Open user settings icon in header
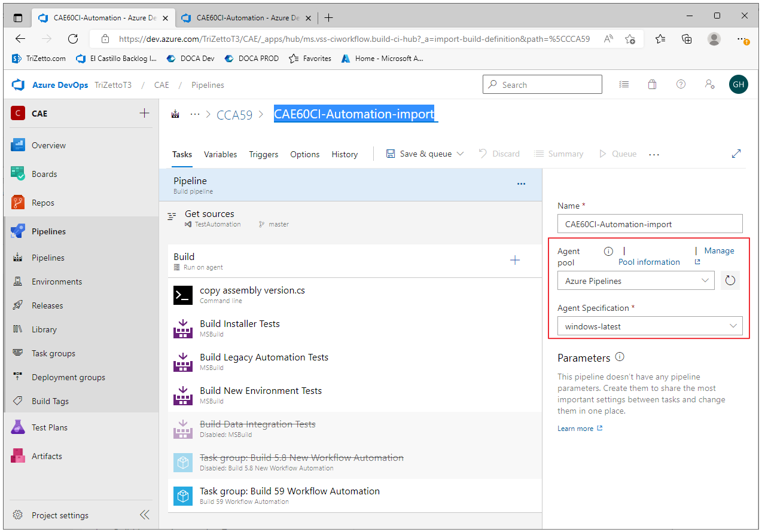Image resolution: width=762 pixels, height=532 pixels. click(x=710, y=85)
